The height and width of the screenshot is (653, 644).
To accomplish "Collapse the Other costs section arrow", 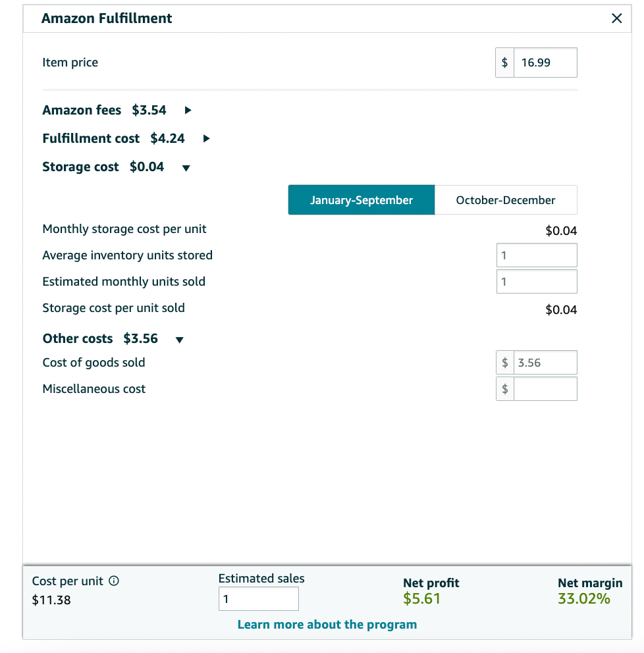I will point(180,340).
